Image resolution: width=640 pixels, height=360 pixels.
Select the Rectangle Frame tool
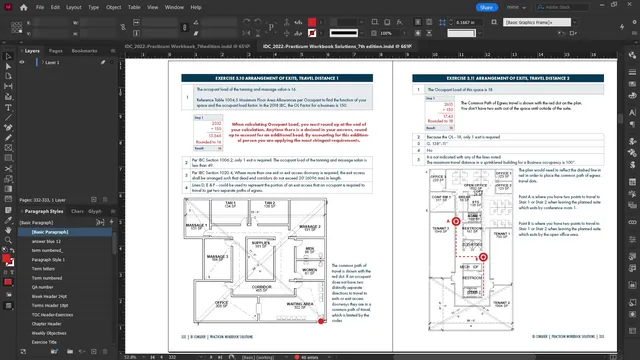(x=8, y=148)
